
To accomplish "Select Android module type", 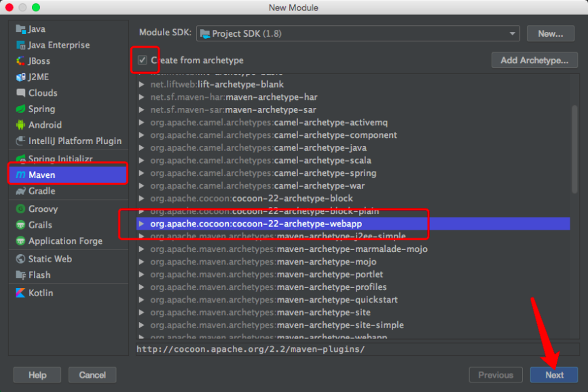I will (x=69, y=125).
